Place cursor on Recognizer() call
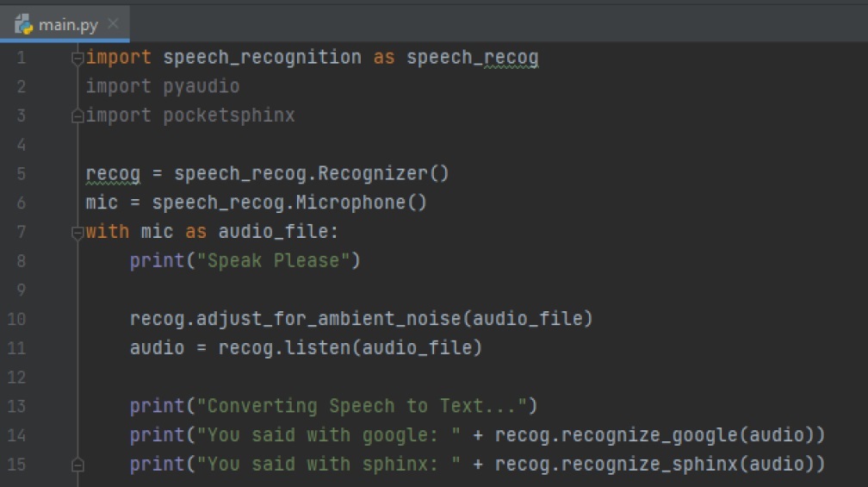The height and width of the screenshot is (487, 868). pyautogui.click(x=383, y=173)
